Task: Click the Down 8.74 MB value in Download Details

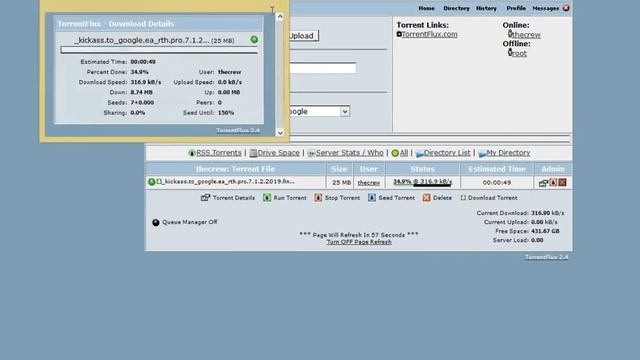Action: pos(141,92)
